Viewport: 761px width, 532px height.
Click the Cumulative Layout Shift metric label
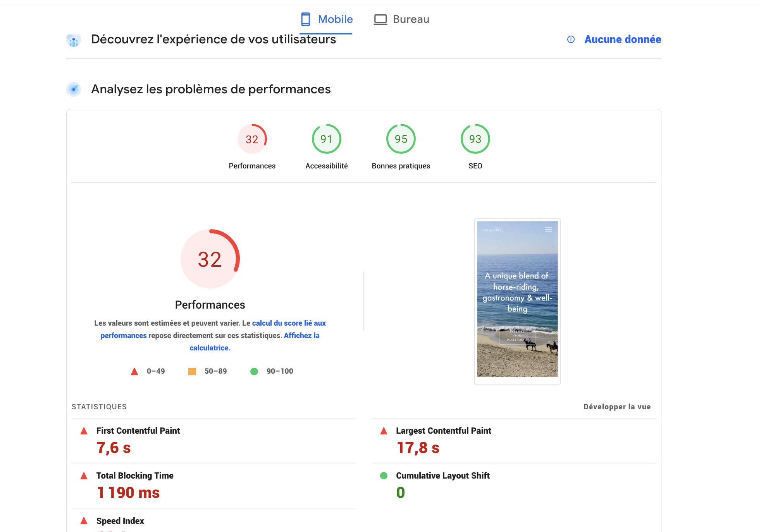443,476
